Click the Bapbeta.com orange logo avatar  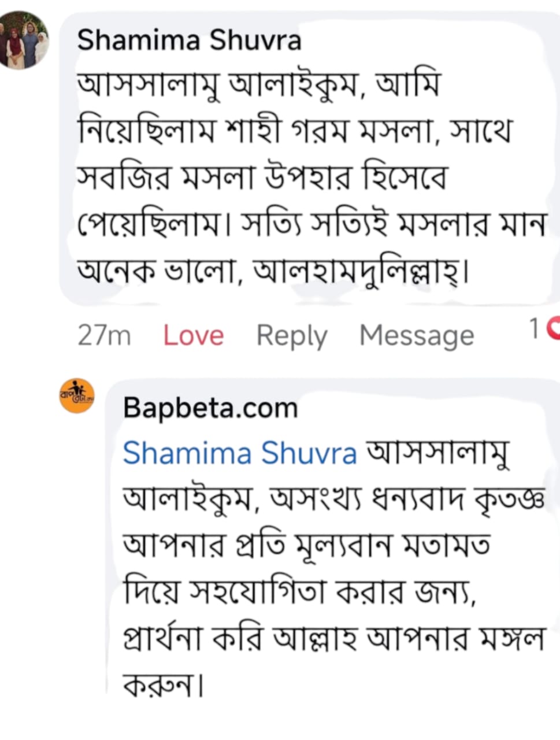pos(77,395)
